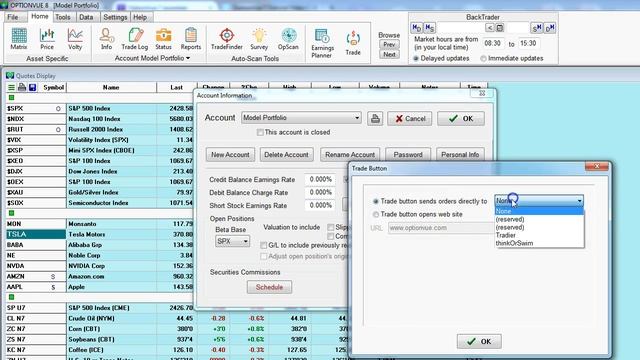Switch to the Home ribbon tab
This screenshot has width=640, height=360.
point(40,16)
